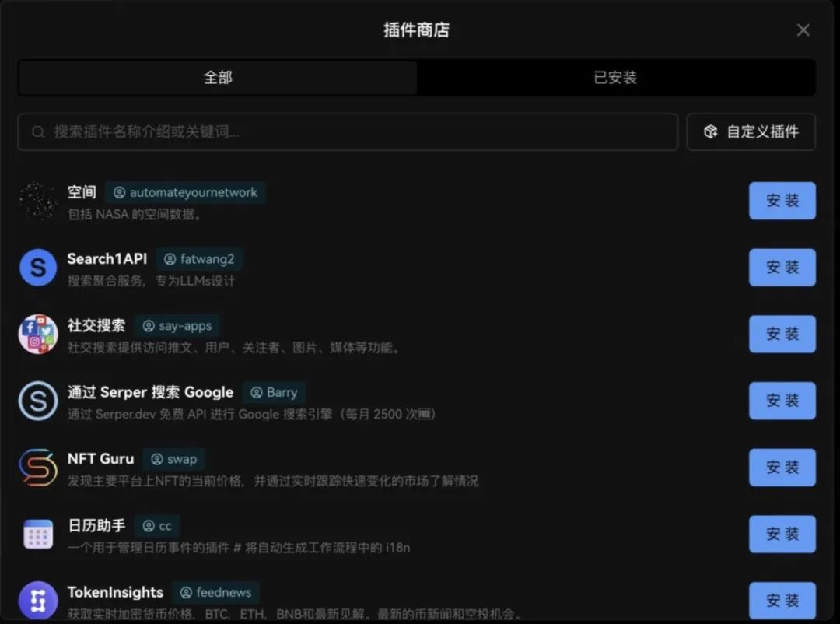
Task: Click the Serper Google search icon
Action: (x=38, y=401)
